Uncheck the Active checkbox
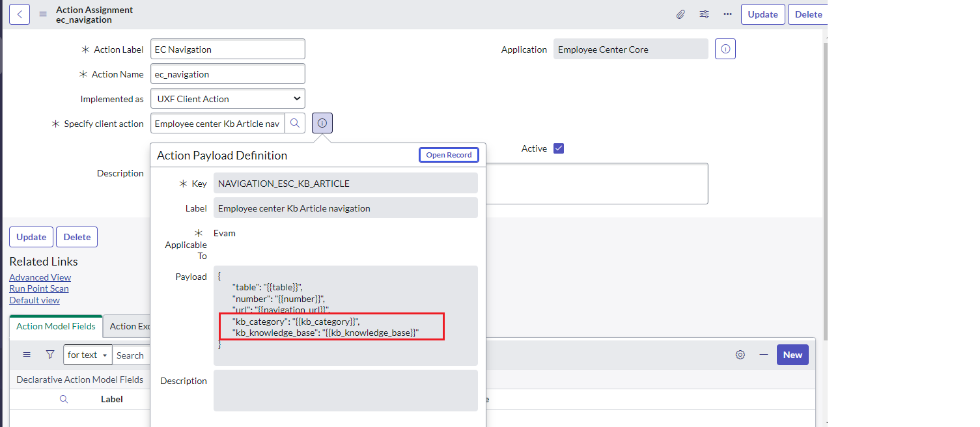This screenshot has height=427, width=980. 559,148
